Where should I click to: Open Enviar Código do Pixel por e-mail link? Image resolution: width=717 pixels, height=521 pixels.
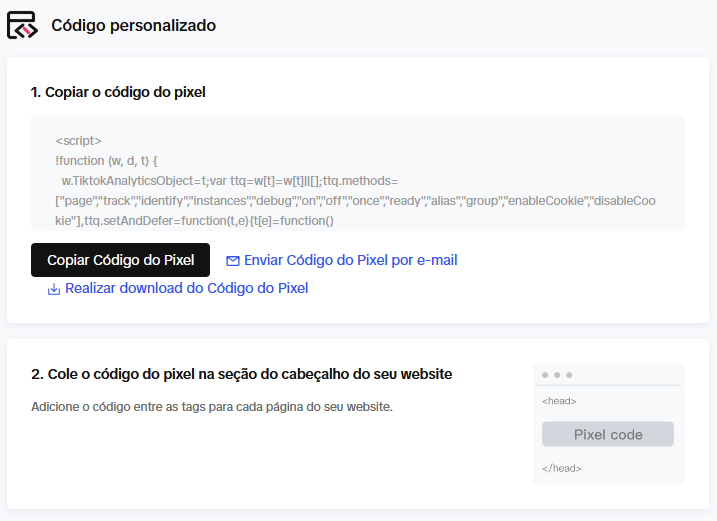coord(350,260)
